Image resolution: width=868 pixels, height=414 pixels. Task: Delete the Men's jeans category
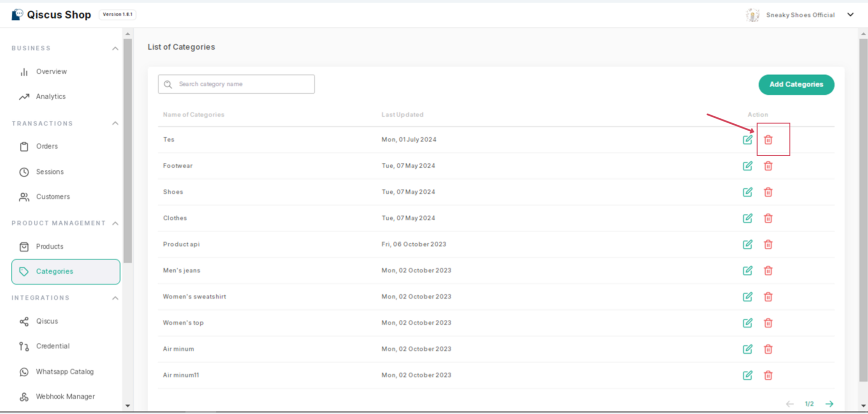coord(768,271)
